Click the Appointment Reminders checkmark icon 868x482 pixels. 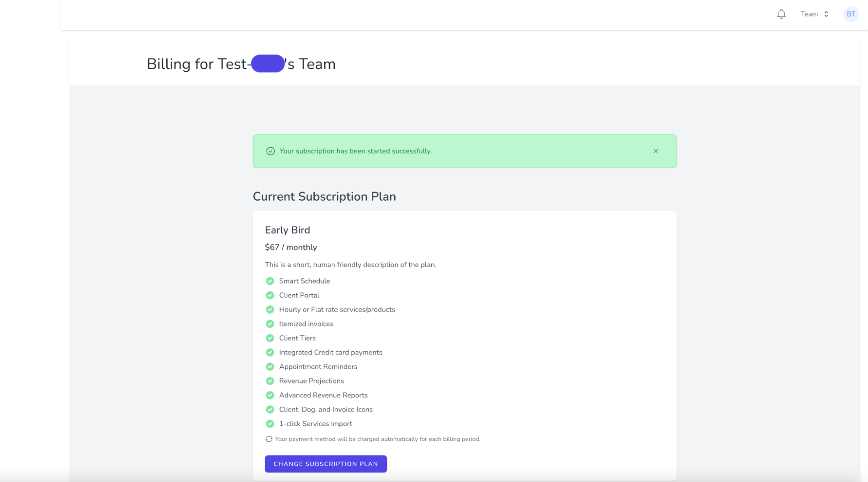tap(270, 367)
